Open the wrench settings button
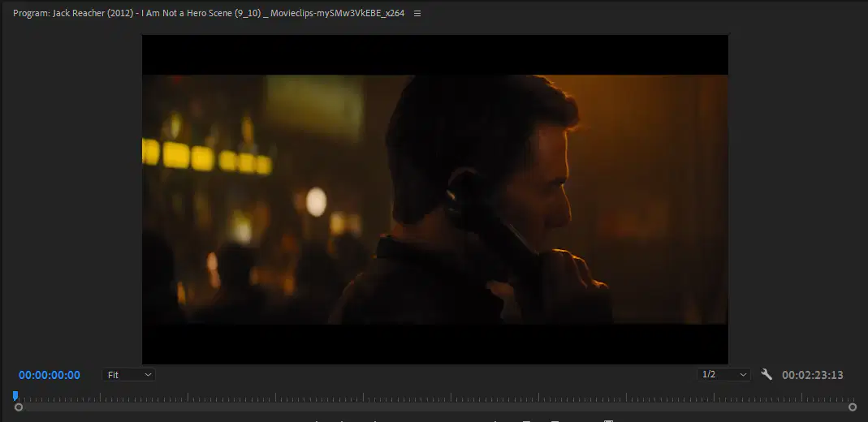The width and height of the screenshot is (868, 422). 767,374
